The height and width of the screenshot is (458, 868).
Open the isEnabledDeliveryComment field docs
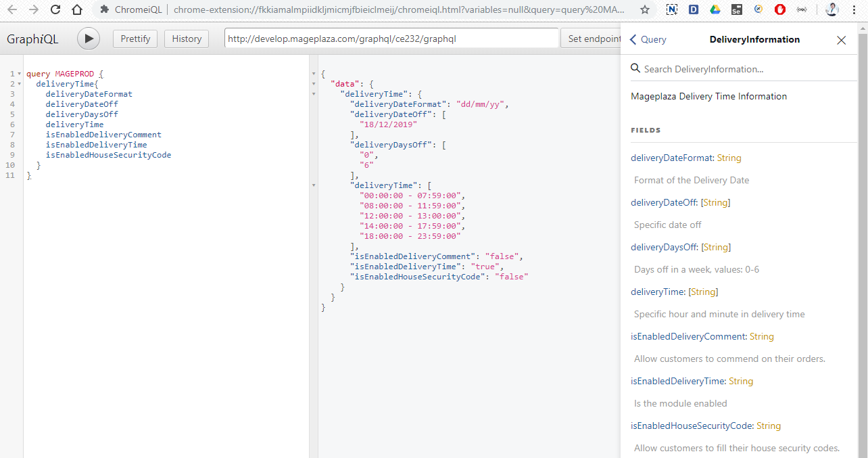pyautogui.click(x=688, y=336)
